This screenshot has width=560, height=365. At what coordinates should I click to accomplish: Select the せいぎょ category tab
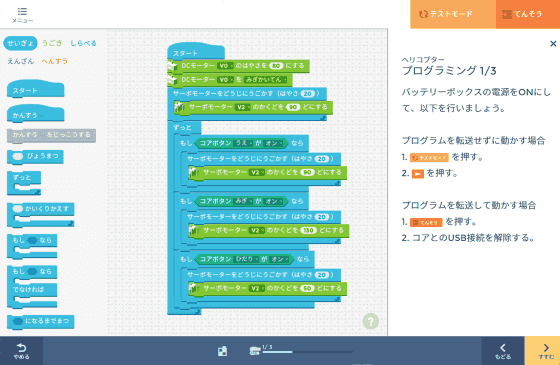click(20, 43)
